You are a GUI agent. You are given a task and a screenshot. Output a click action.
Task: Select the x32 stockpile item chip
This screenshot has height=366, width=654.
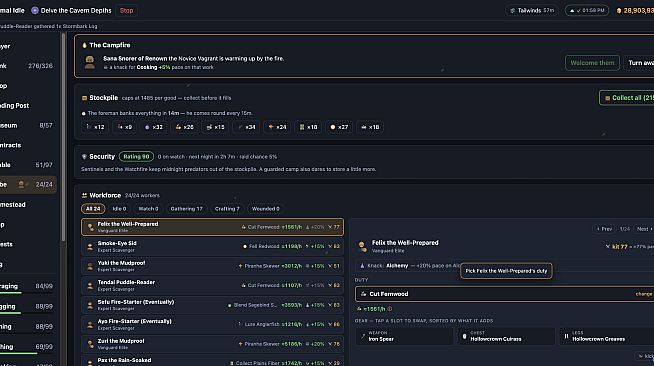153,127
